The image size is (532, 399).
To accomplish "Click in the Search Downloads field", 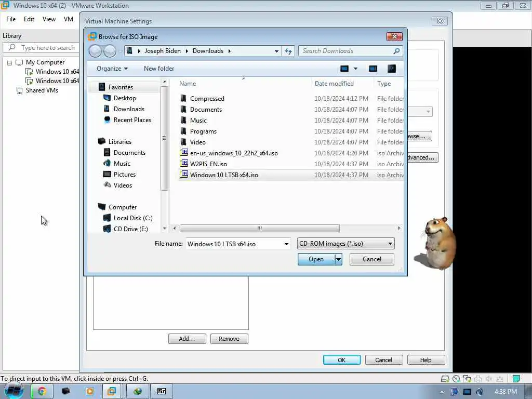I will (x=345, y=51).
